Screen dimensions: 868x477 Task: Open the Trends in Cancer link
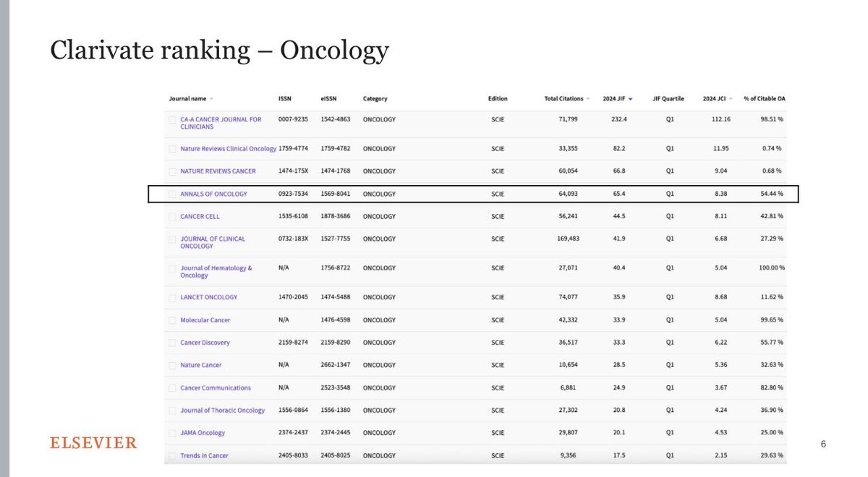pyautogui.click(x=204, y=455)
